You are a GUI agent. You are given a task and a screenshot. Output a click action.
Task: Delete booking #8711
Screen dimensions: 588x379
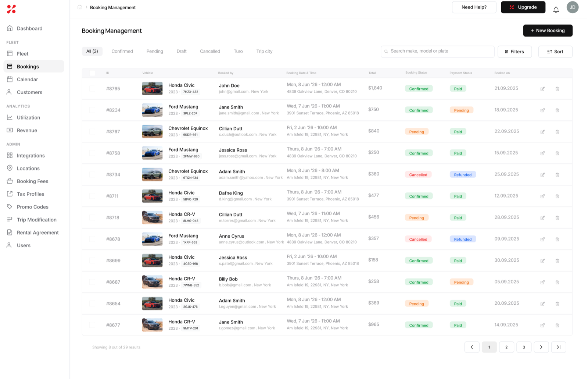point(557,196)
